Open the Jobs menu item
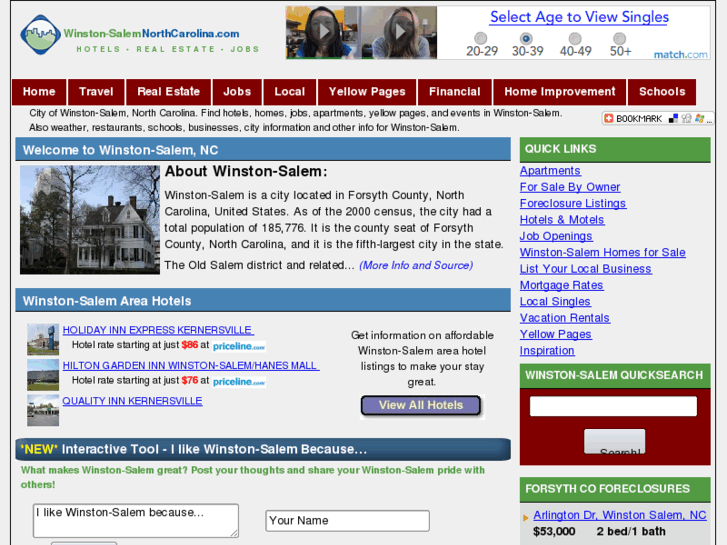The width and height of the screenshot is (727, 545). (x=237, y=92)
